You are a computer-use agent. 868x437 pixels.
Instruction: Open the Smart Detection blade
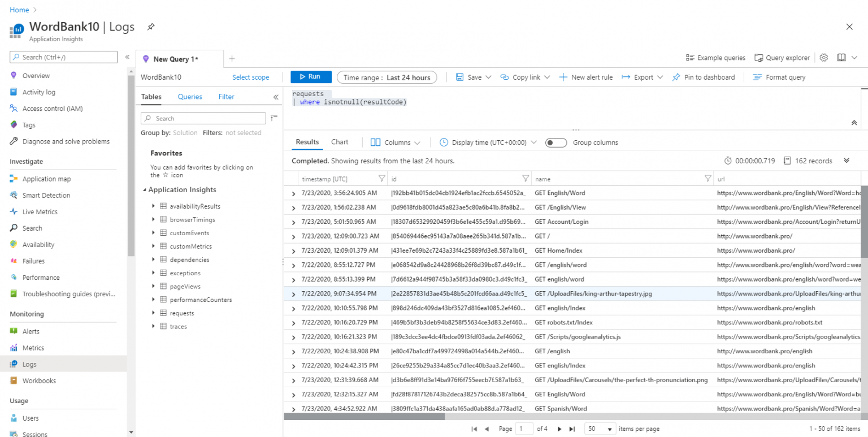pos(45,195)
